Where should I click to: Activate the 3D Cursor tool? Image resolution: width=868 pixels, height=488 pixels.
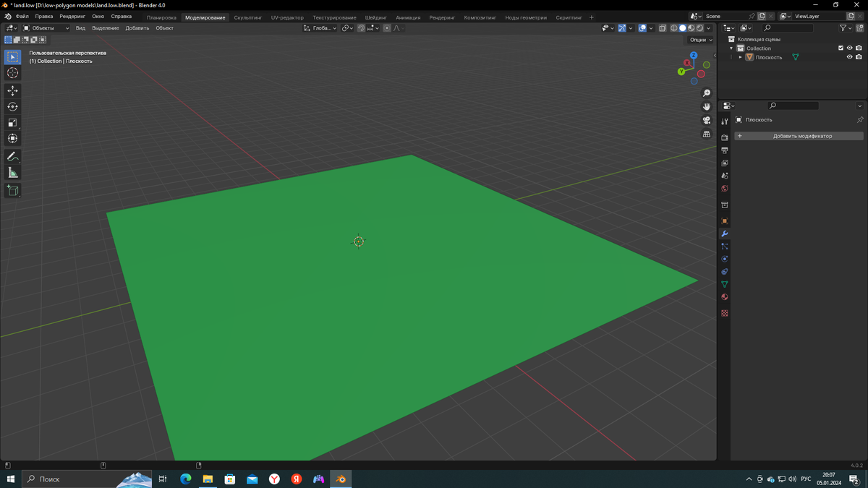[x=12, y=73]
